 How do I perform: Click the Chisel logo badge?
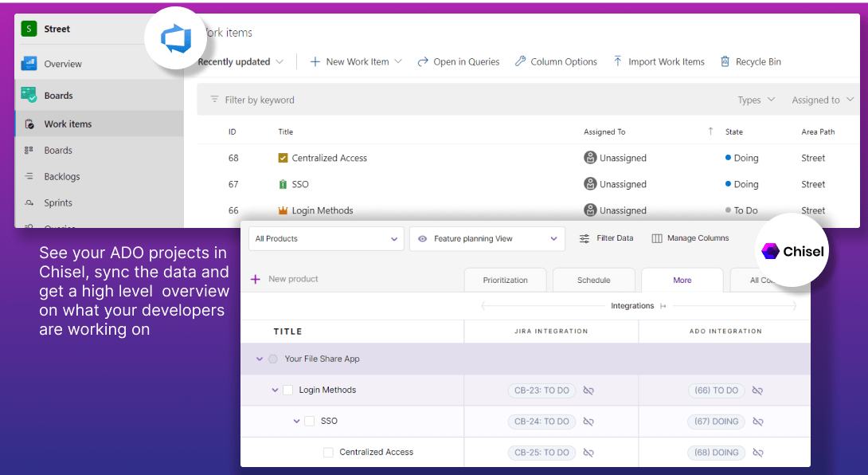coord(792,251)
